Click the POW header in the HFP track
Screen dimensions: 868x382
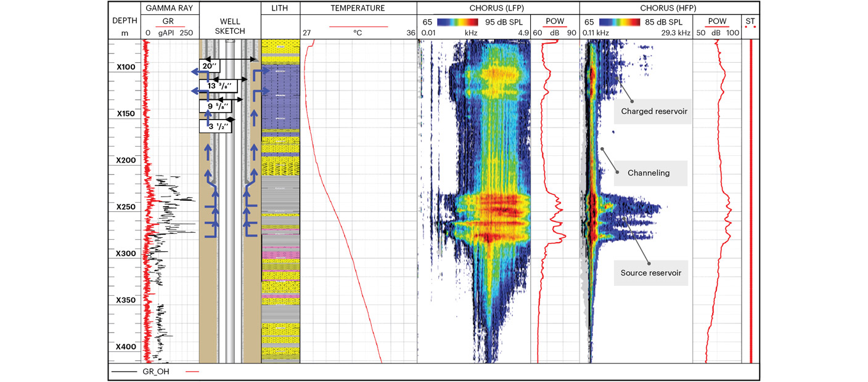pyautogui.click(x=717, y=22)
